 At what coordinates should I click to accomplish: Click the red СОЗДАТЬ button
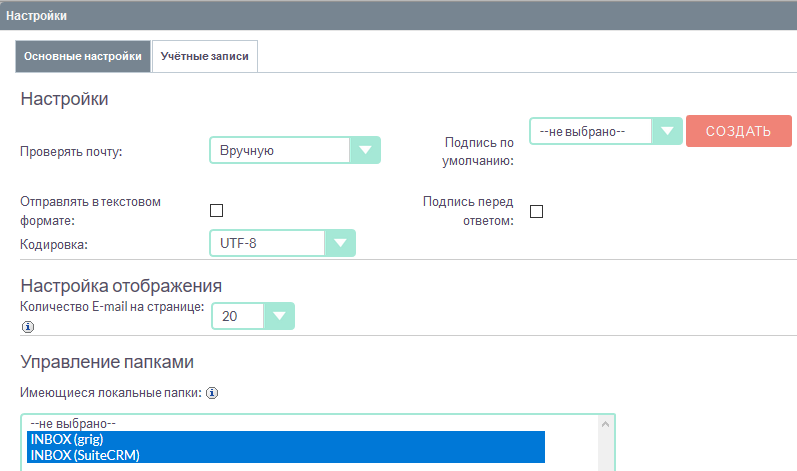pyautogui.click(x=739, y=131)
